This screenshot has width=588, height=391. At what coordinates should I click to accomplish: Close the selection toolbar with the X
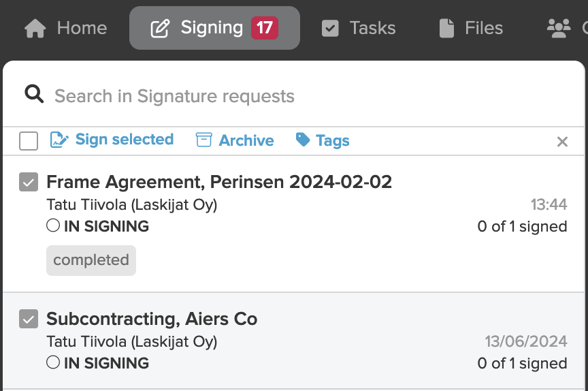tap(562, 142)
